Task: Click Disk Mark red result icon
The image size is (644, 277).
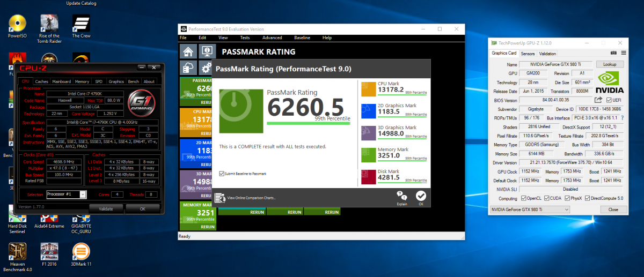Action: click(368, 176)
